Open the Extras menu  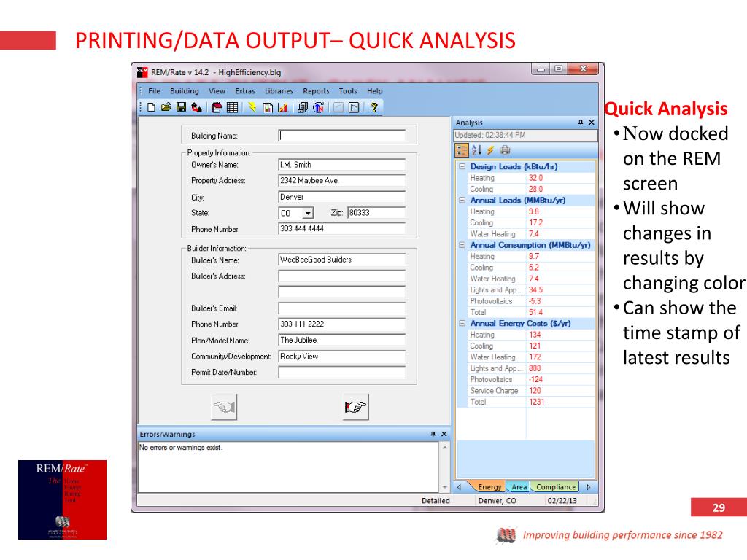coord(245,91)
